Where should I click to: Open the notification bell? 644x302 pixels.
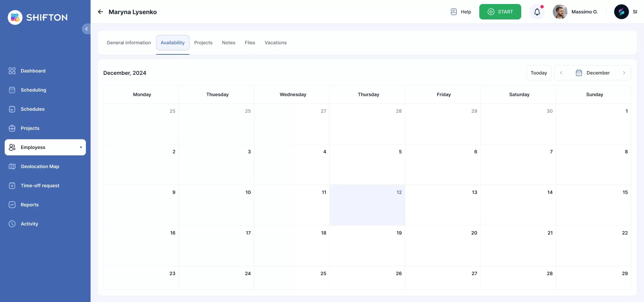click(x=537, y=12)
